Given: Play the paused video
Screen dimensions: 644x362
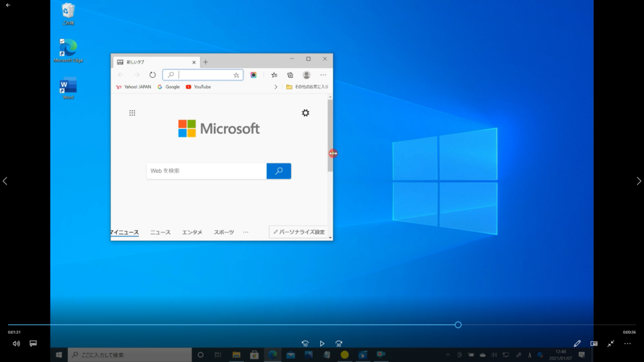Looking at the screenshot, I should [x=322, y=344].
